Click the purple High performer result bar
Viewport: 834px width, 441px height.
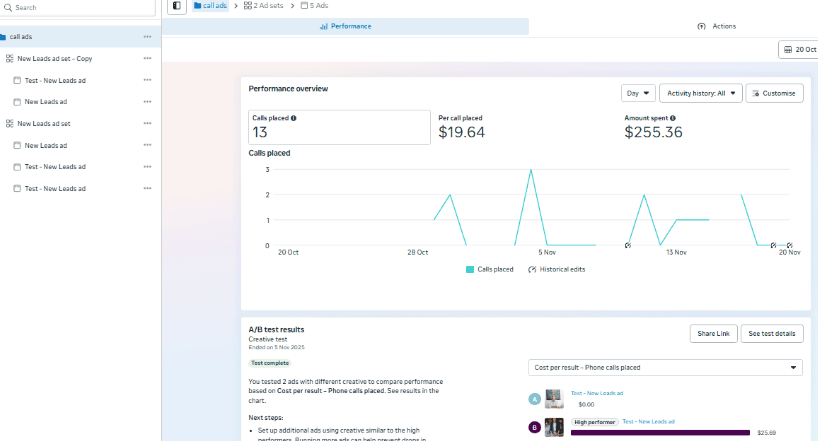pos(661,432)
